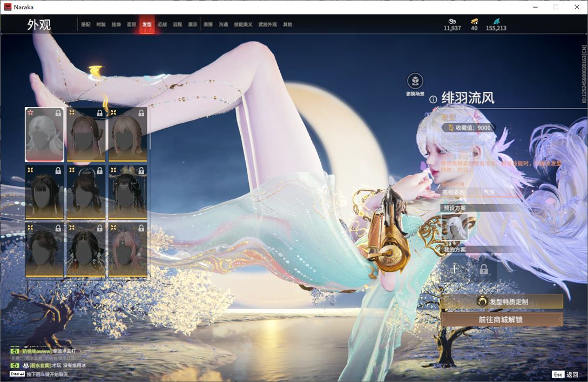Click the locked scheme slot padlock
The width and height of the screenshot is (588, 382).
click(484, 269)
